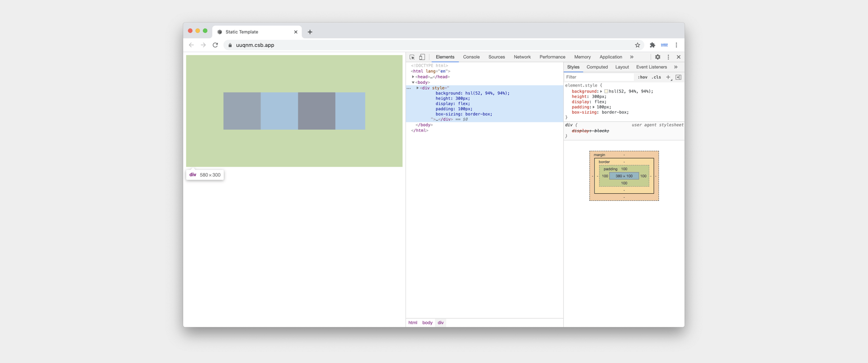Open the Network tab
This screenshot has width=868, height=363.
[522, 57]
